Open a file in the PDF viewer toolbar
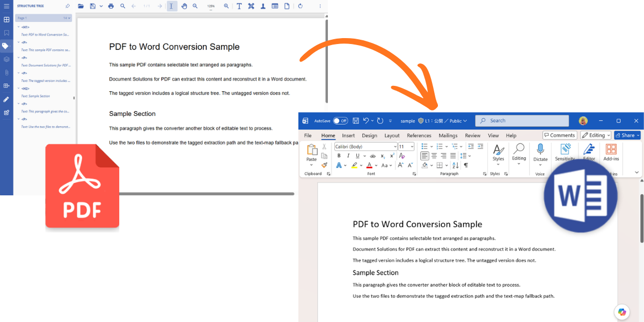644x322 pixels. pyautogui.click(x=81, y=6)
